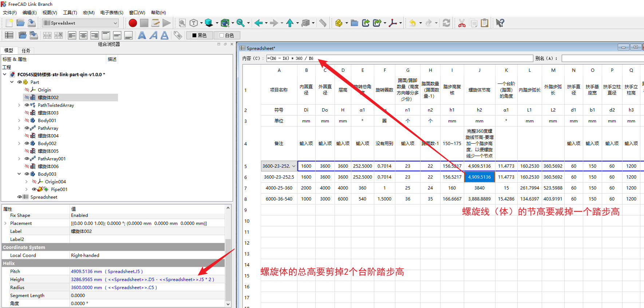Click the red macro record button

click(133, 23)
